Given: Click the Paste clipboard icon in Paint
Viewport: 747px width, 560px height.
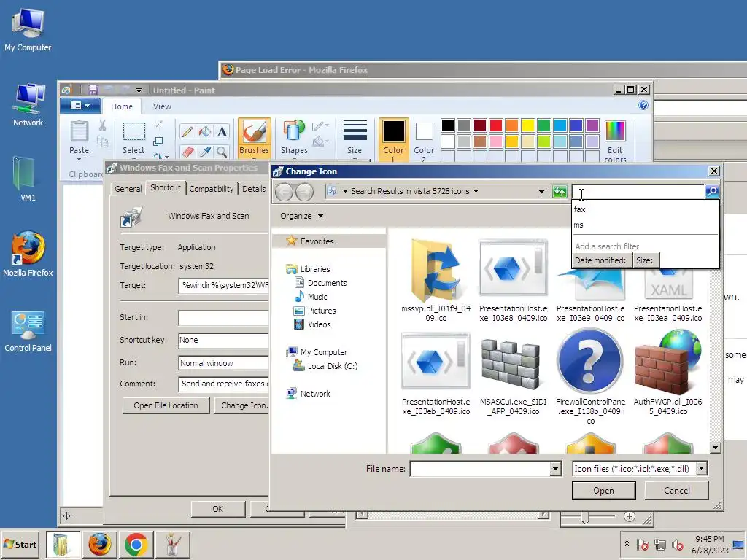Looking at the screenshot, I should 79,132.
